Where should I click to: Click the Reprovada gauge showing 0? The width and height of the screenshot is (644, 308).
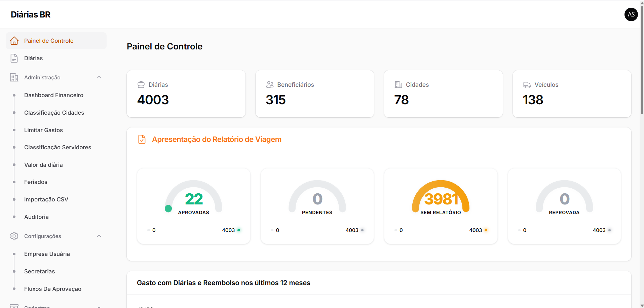pyautogui.click(x=564, y=197)
